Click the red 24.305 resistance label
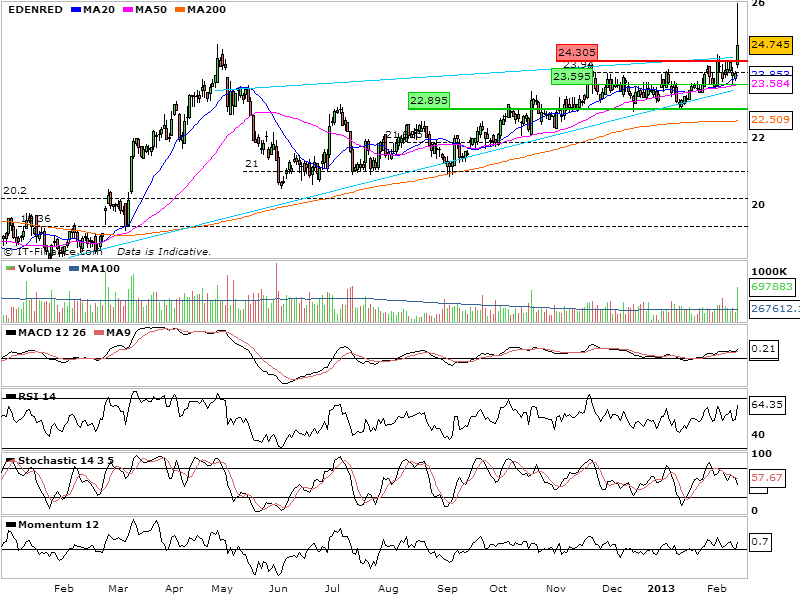Screen dimensions: 800x600 (x=577, y=52)
